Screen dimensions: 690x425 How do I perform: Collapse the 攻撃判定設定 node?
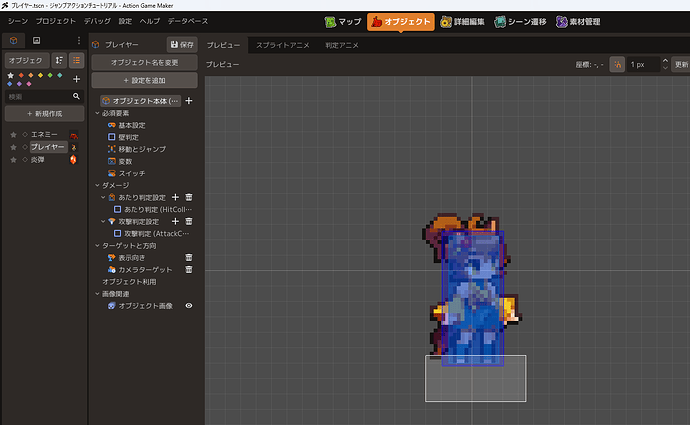(103, 221)
